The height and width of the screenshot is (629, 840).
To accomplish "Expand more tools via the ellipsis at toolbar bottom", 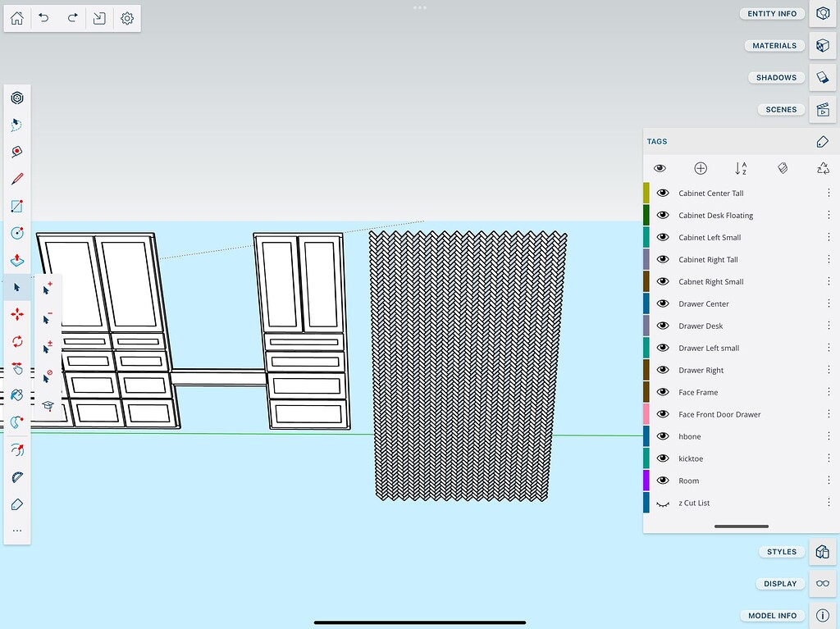I will (x=17, y=530).
